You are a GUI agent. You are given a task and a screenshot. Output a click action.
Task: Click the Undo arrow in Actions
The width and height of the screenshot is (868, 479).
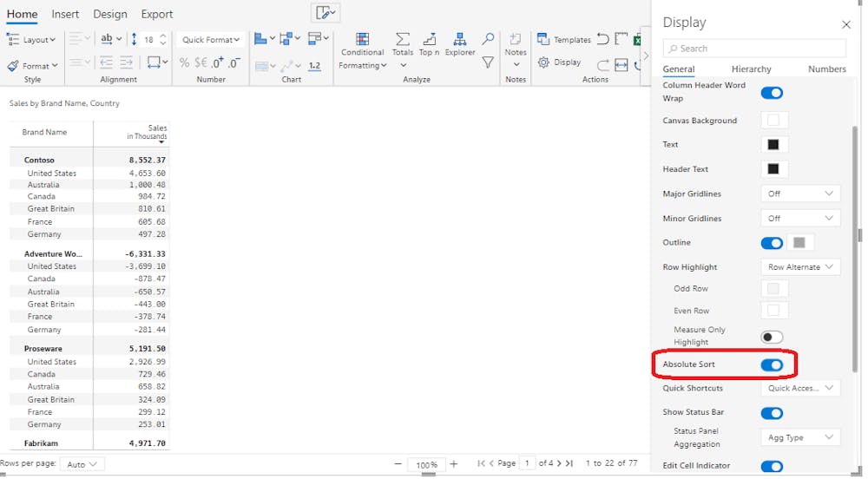click(x=603, y=39)
